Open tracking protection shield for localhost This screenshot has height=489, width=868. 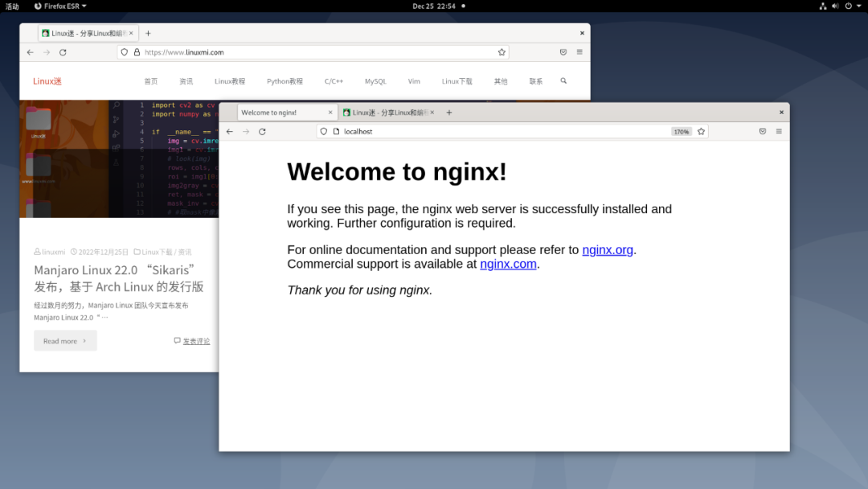(324, 132)
